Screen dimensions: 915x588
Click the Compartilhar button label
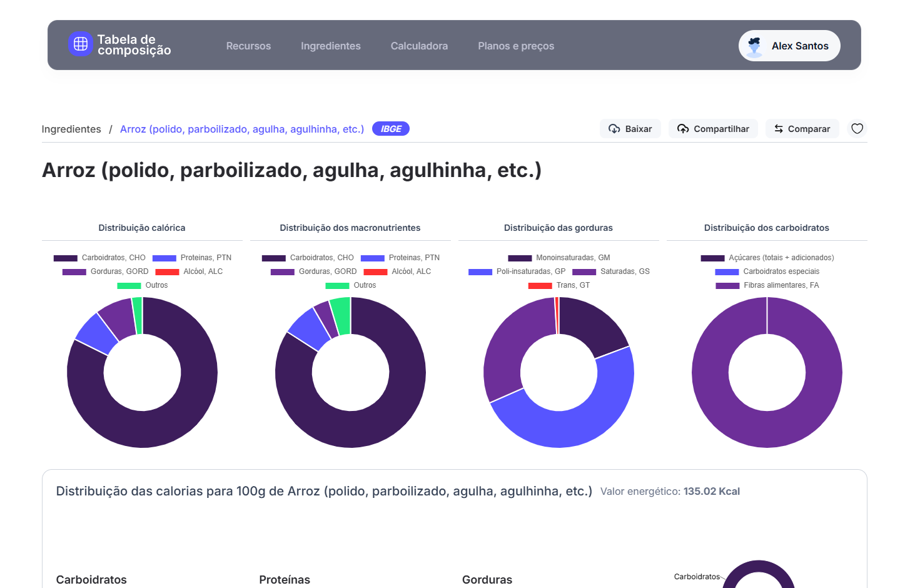point(721,129)
